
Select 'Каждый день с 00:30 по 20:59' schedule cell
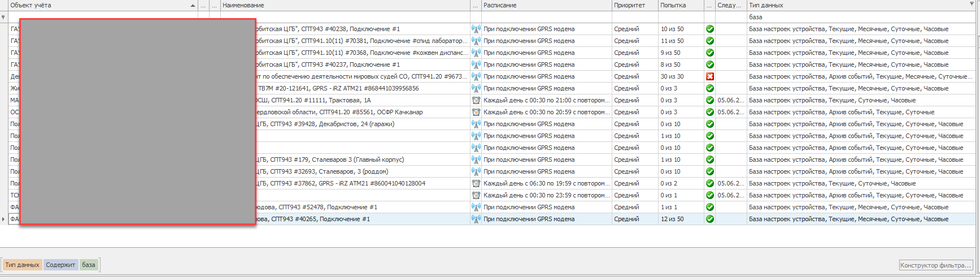(x=547, y=112)
